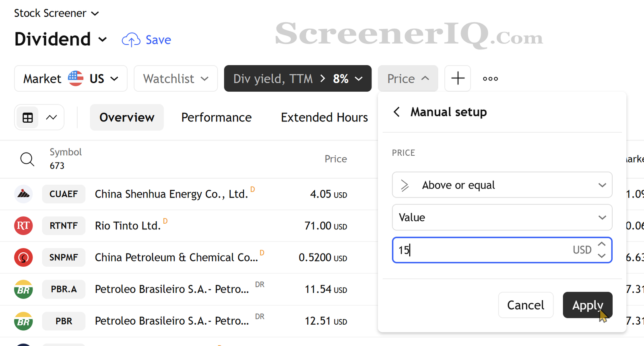
Task: Click the PBR.A ticker badge
Action: [64, 289]
